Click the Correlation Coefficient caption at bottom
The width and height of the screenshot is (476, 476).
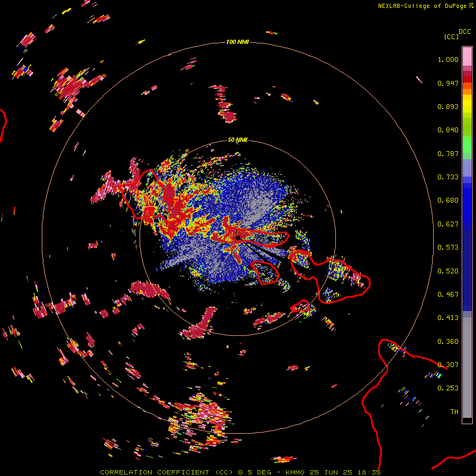(x=240, y=472)
